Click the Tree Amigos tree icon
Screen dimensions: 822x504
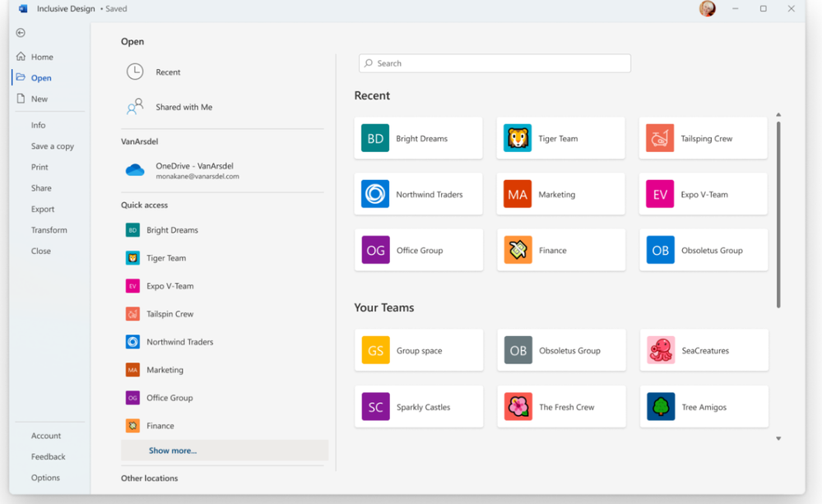tap(661, 406)
